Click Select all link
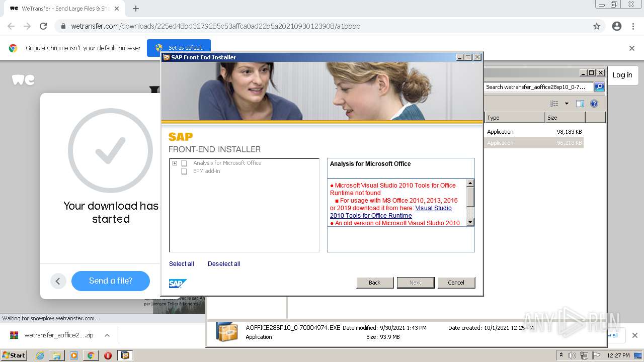Image resolution: width=644 pixels, height=362 pixels. point(182,264)
